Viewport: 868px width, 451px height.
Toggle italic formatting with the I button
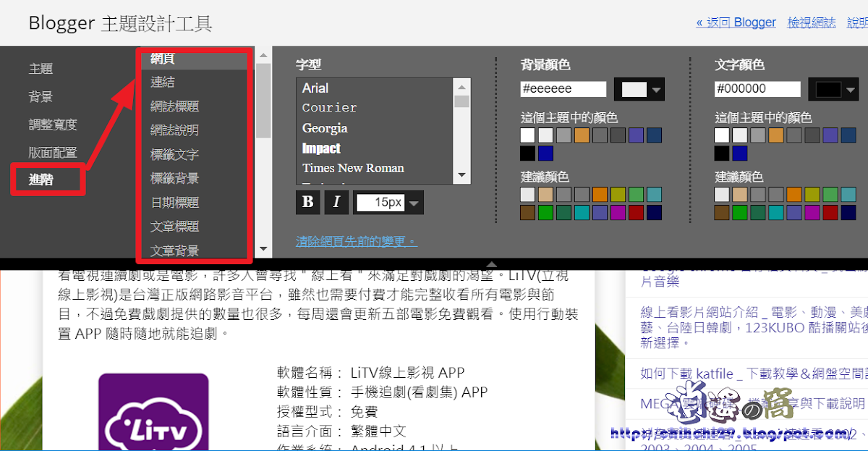point(336,202)
